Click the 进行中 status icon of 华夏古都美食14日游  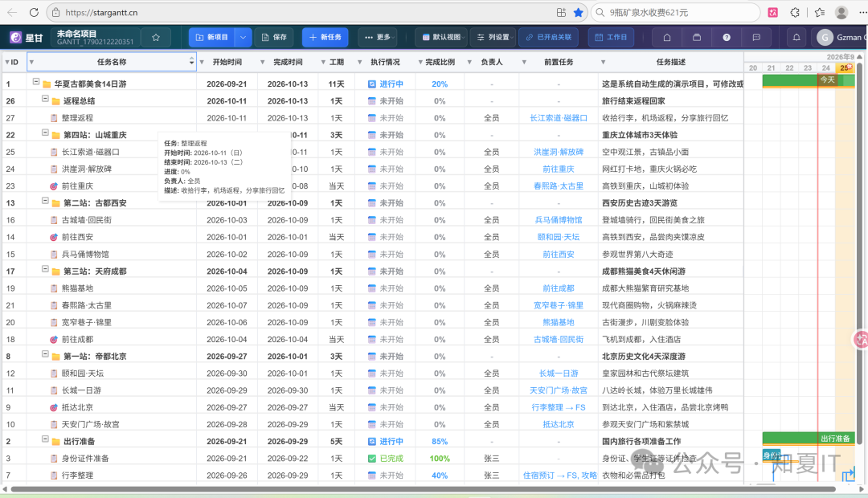tap(372, 84)
